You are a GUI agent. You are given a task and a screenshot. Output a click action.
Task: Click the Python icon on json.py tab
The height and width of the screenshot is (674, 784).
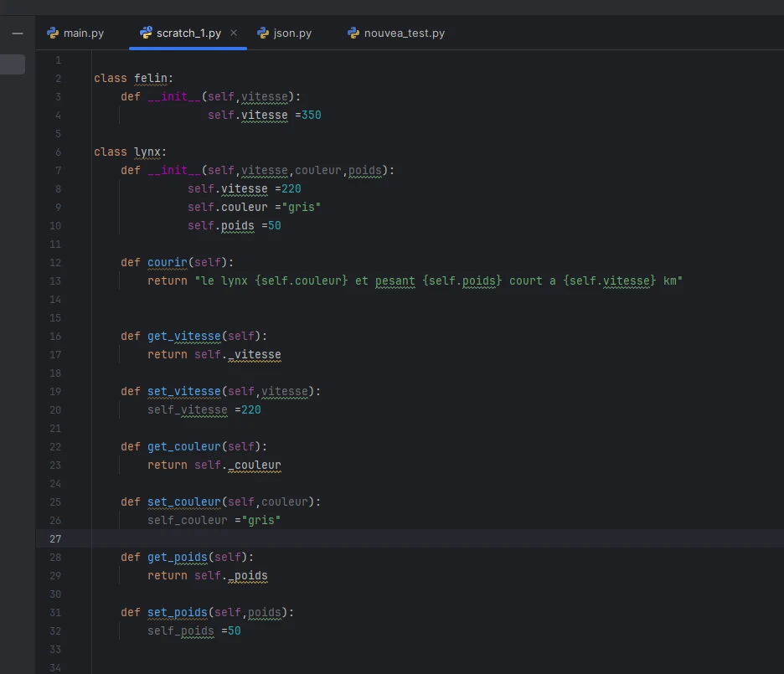(x=263, y=33)
